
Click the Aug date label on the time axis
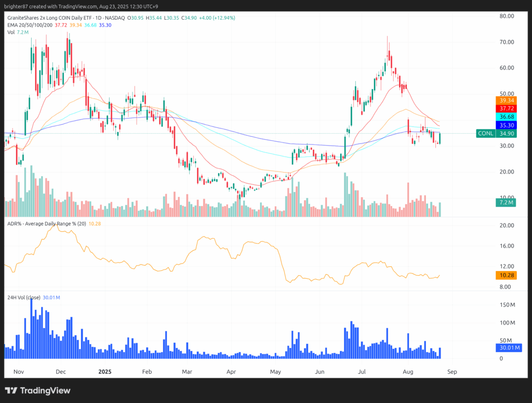tap(408, 372)
